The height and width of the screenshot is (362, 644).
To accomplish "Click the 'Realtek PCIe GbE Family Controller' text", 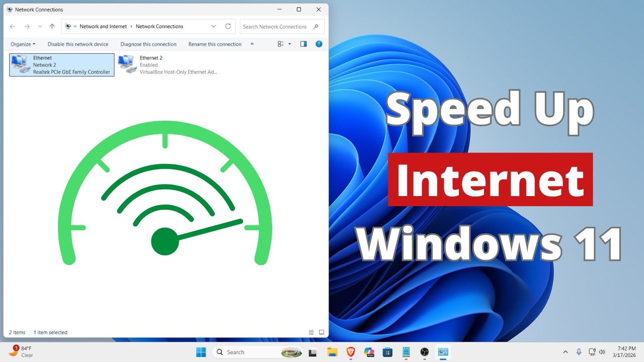I will coord(71,72).
